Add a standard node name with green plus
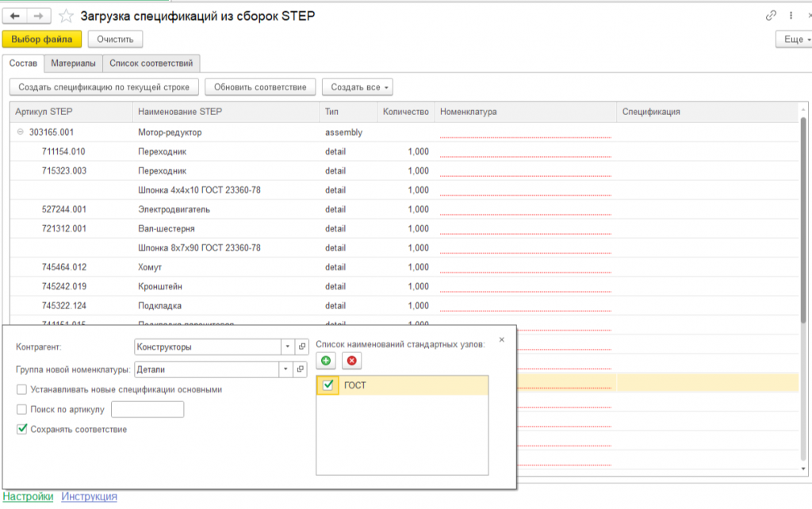Screen dimensions: 812x509 tap(326, 361)
